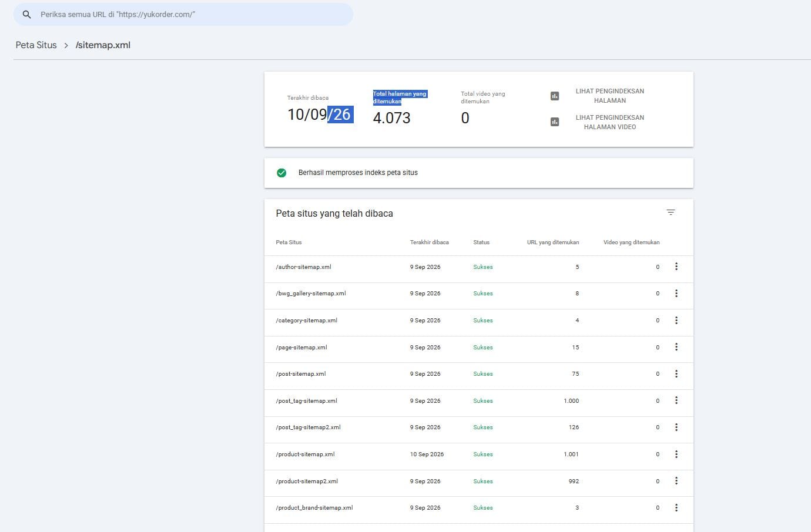
Task: Open more options for page-sitemap.xml
Action: [x=676, y=347]
